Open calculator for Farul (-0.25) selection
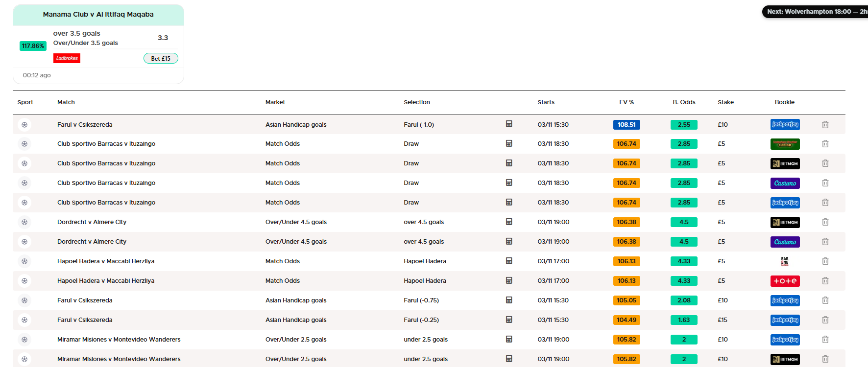This screenshot has height=367, width=868. (509, 320)
